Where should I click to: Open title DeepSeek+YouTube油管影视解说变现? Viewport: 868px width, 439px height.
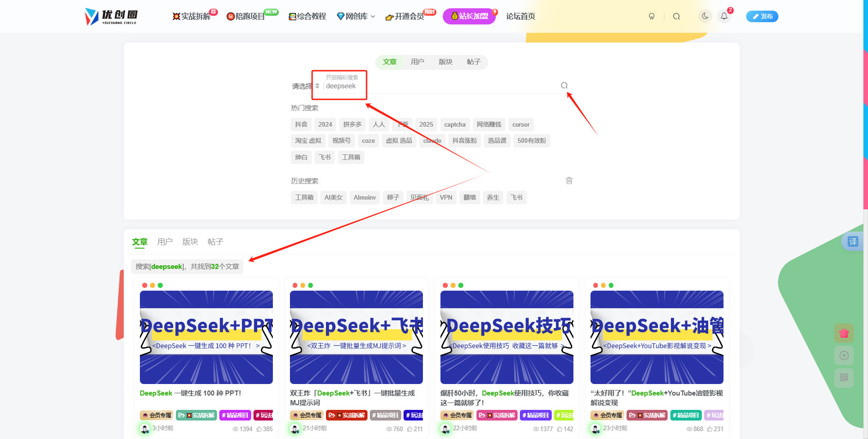657,398
